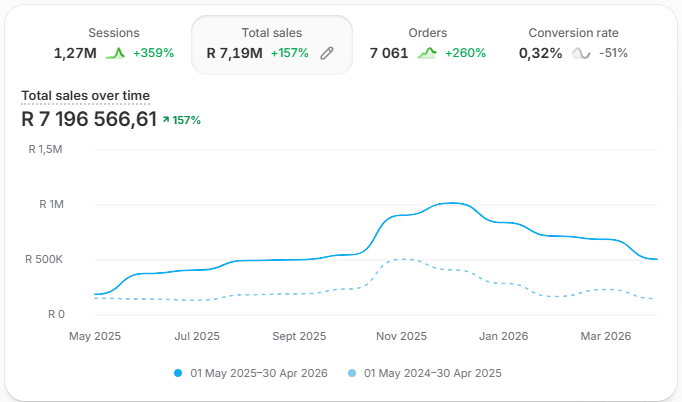Select the Total sales metric card
Screen dimensions: 682x402
pos(272,45)
